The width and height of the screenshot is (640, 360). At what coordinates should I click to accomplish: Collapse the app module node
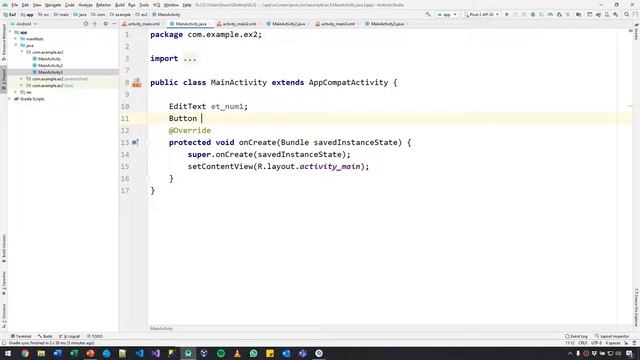11,32
